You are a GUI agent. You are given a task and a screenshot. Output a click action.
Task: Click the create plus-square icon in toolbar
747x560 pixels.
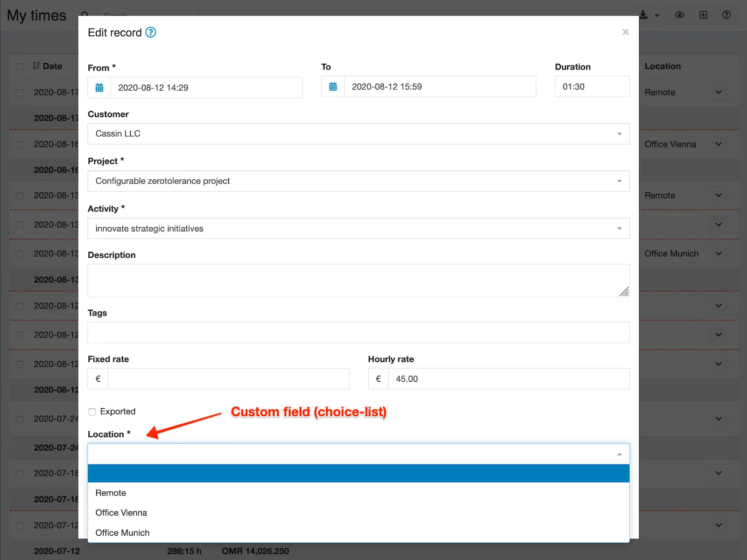click(703, 15)
